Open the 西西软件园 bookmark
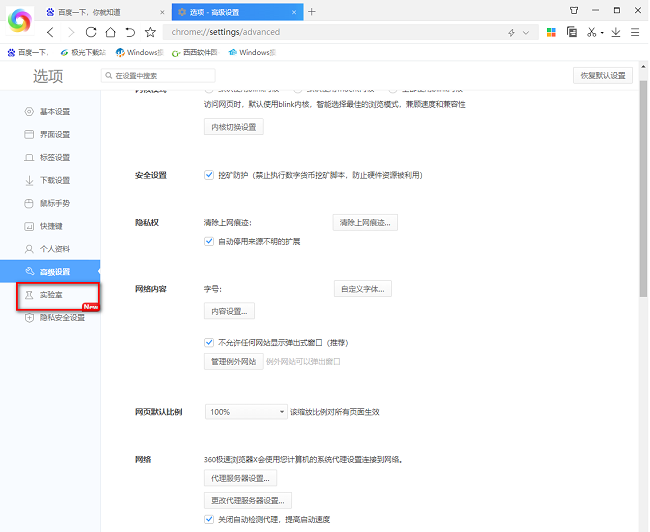650x532 pixels. (195, 52)
